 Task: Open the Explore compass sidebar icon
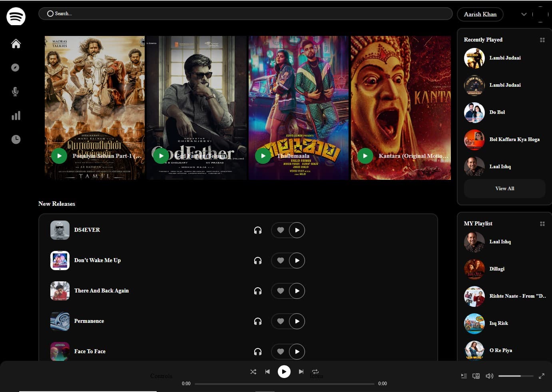(x=16, y=68)
